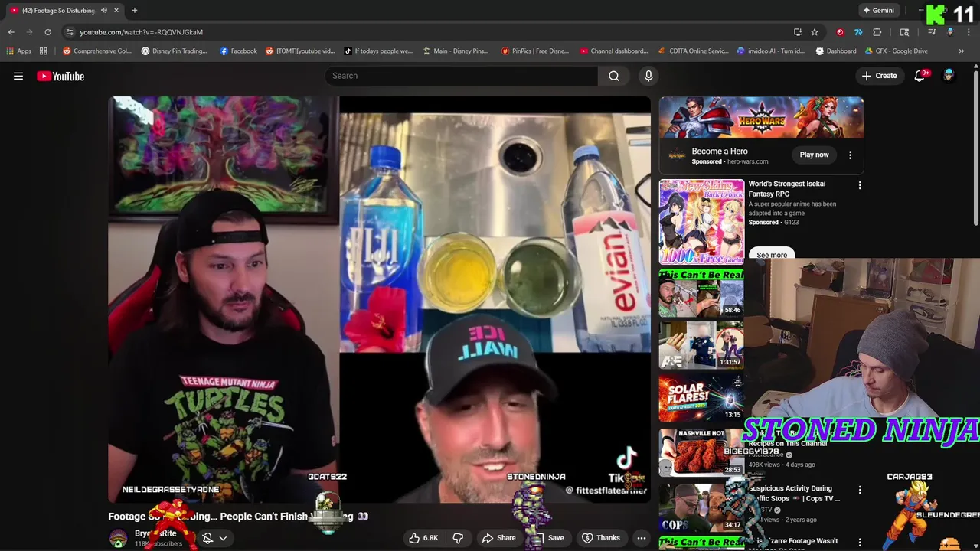Image resolution: width=980 pixels, height=551 pixels.
Task: Open a new browser tab
Action: (x=135, y=11)
